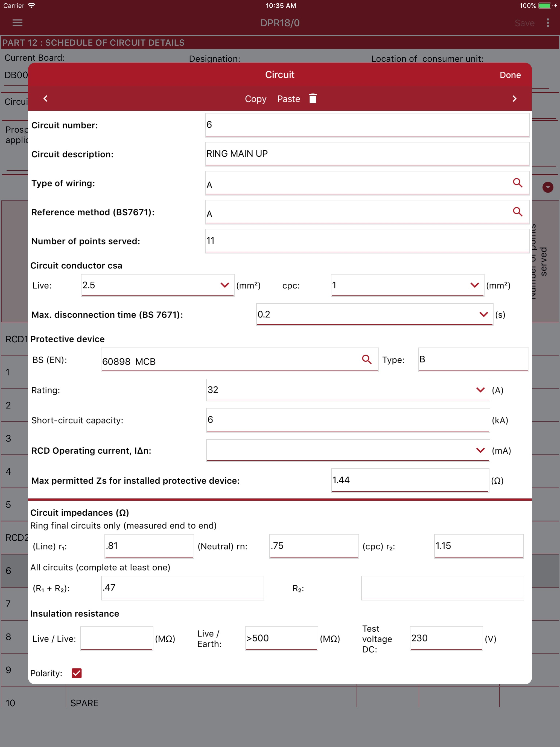This screenshot has height=747, width=560.
Task: Delete circuit using trash icon
Action: coord(313,98)
